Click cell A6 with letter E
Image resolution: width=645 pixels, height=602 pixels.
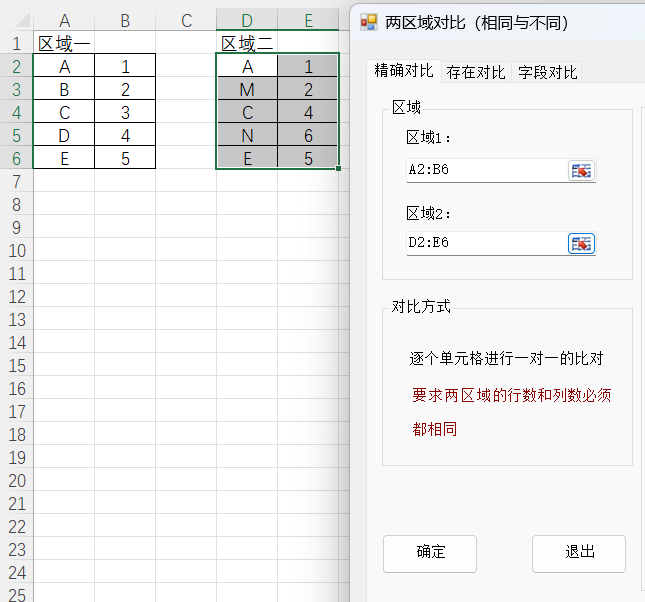64,158
